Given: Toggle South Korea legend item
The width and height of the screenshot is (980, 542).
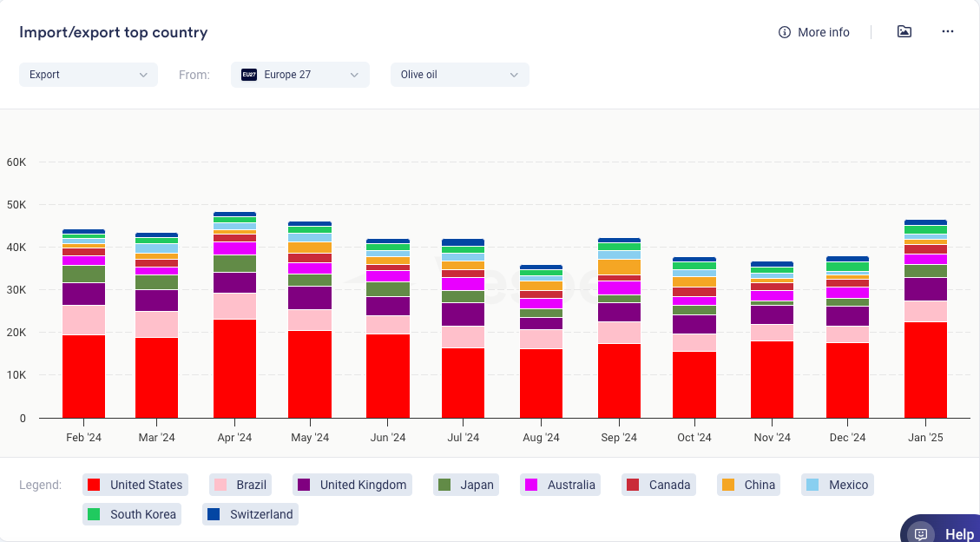Looking at the screenshot, I should (x=95, y=514).
